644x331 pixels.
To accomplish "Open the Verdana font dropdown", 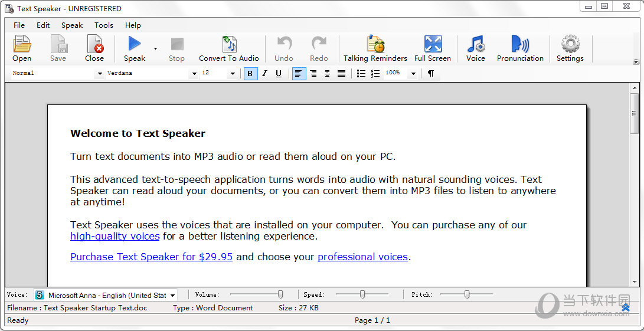I will coord(194,74).
